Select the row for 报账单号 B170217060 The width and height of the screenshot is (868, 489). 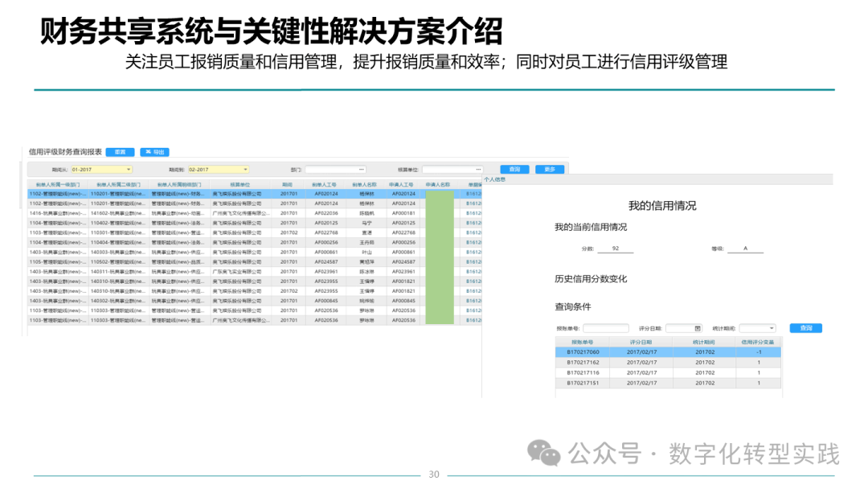coord(668,352)
